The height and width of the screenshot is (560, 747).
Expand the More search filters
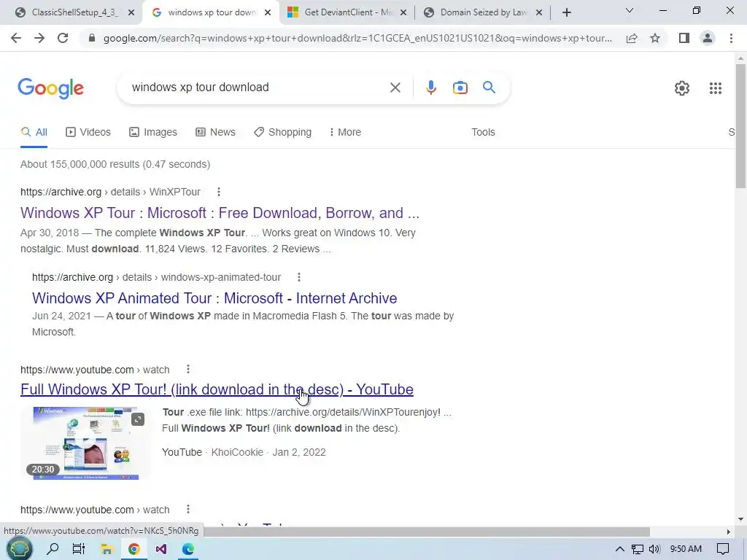tap(345, 132)
